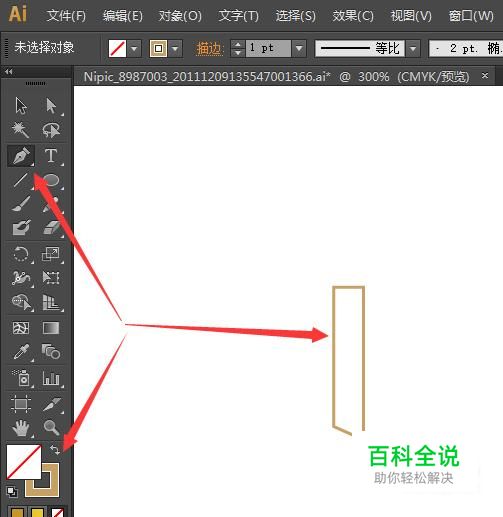Viewport: 503px width, 517px height.
Task: Select the Artboard tool
Action: click(21, 404)
